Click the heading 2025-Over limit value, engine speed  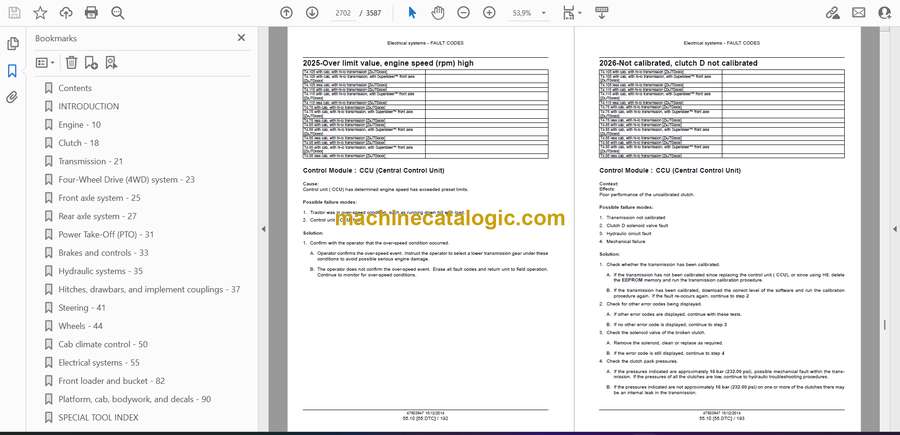tap(388, 63)
